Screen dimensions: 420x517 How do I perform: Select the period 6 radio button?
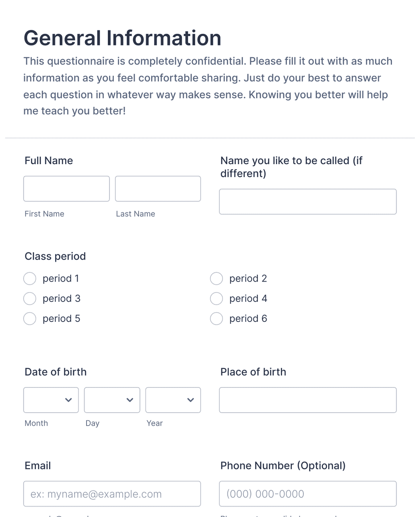point(216,319)
